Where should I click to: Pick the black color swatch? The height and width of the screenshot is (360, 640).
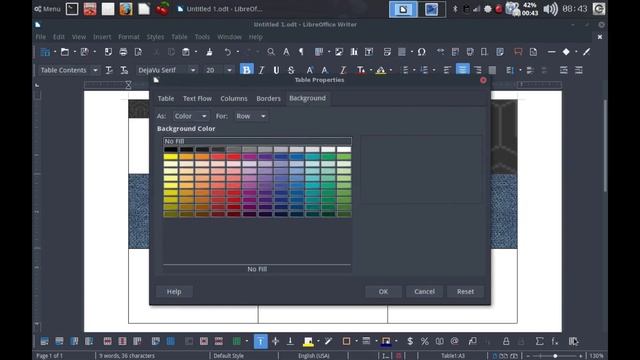(x=171, y=149)
